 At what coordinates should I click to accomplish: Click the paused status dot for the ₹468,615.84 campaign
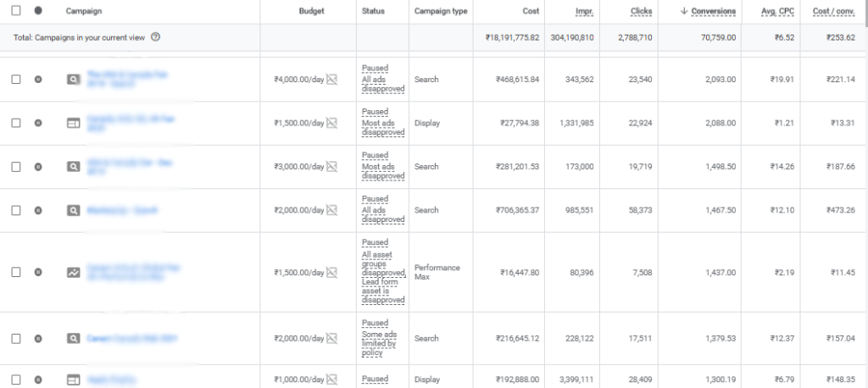point(38,79)
